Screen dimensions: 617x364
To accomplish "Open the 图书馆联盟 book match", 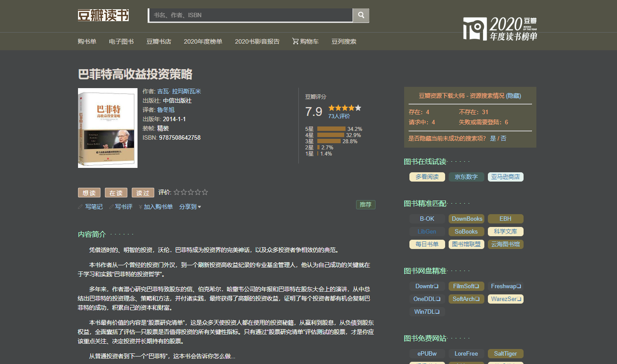I will (466, 244).
